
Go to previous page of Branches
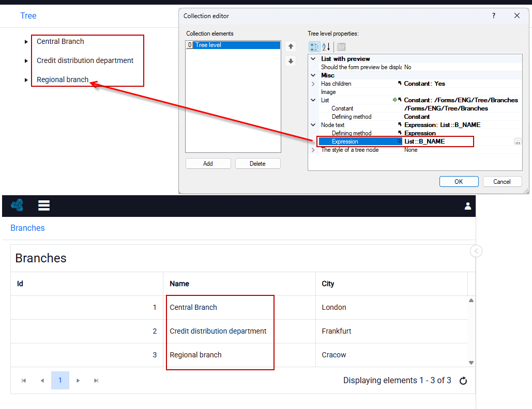click(42, 381)
